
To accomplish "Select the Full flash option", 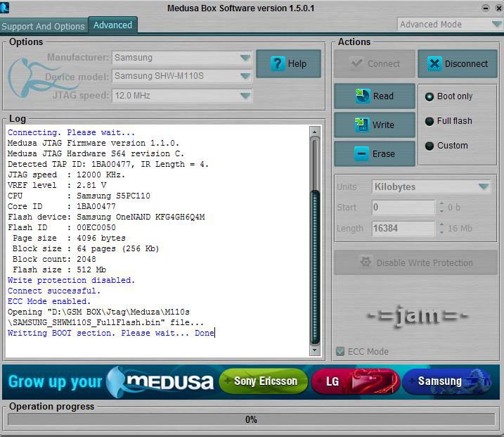I will point(429,121).
